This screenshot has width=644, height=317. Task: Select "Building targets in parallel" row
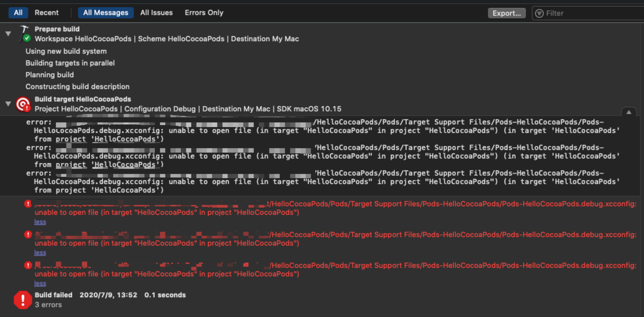(x=70, y=63)
